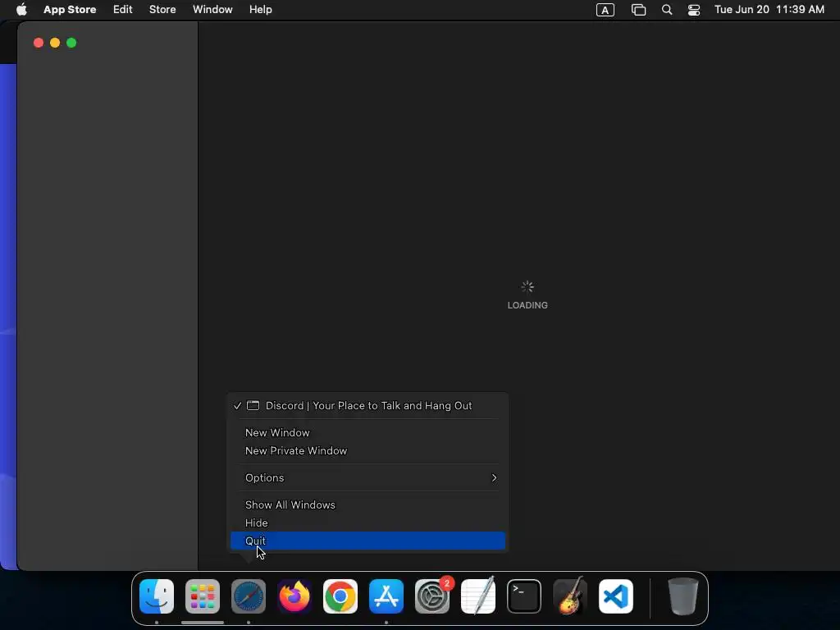Open the Trash in the Dock
The height and width of the screenshot is (630, 840).
coord(683,596)
